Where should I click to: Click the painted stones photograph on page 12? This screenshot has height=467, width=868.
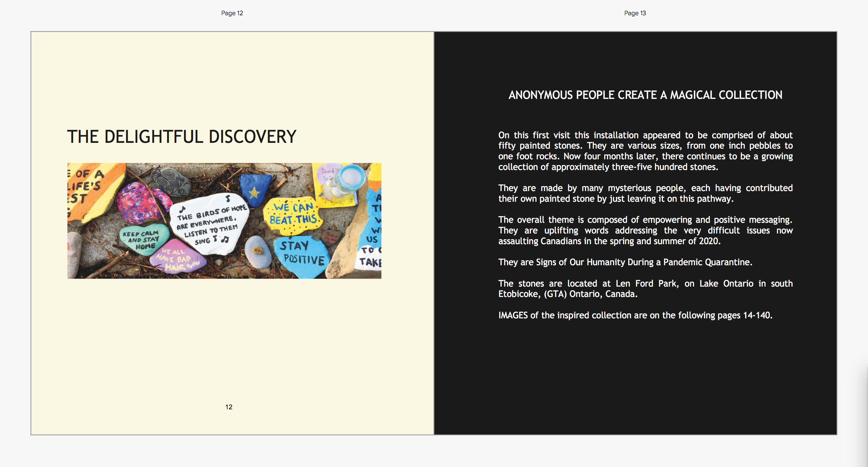click(224, 221)
